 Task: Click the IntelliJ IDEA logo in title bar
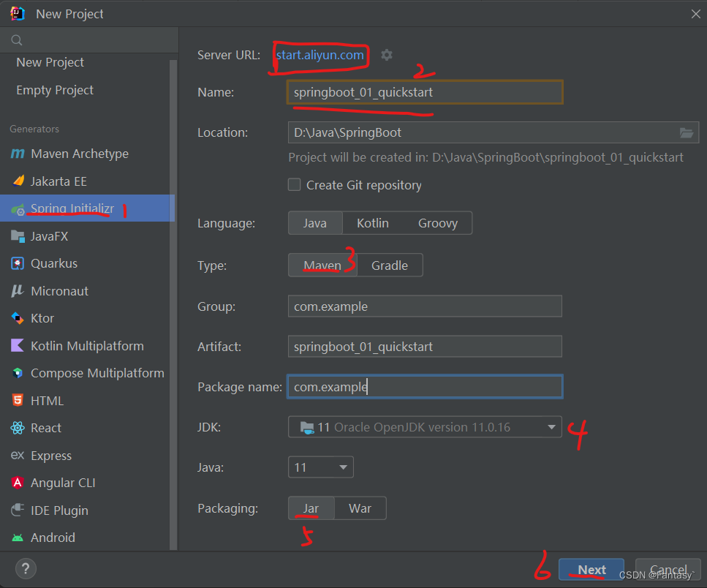[x=18, y=13]
